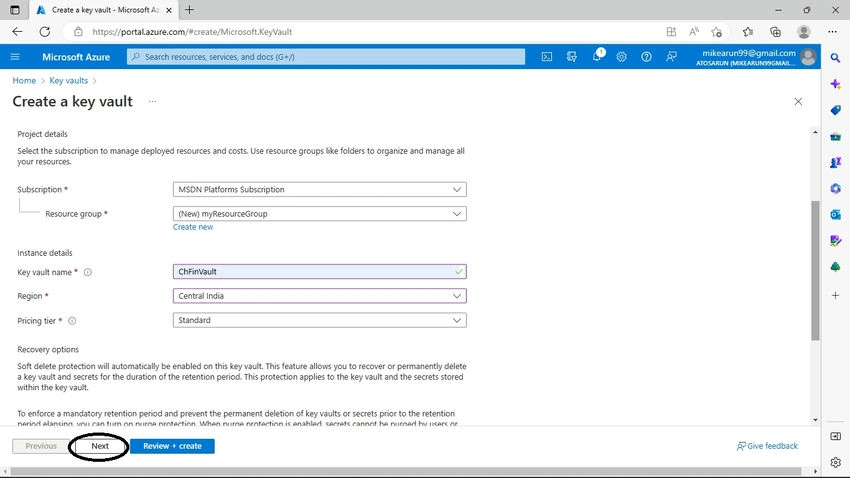Click the scroll up arrow of the form
The height and width of the screenshot is (478, 850).
pos(815,132)
